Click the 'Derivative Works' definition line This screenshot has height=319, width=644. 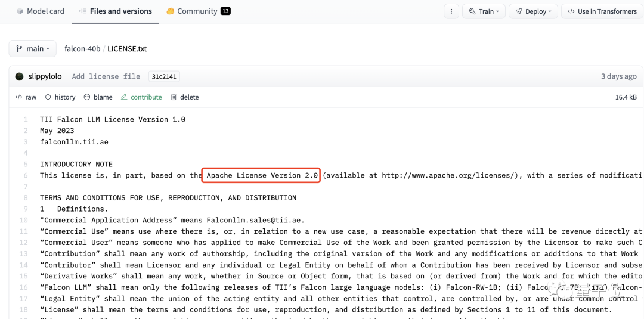coord(341,276)
